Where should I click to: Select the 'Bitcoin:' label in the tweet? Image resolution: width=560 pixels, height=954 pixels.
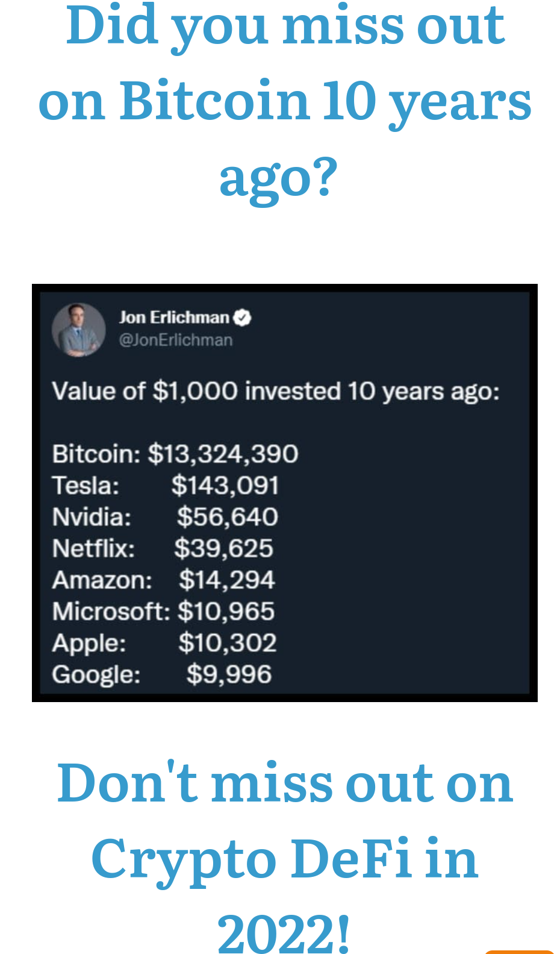pos(96,454)
